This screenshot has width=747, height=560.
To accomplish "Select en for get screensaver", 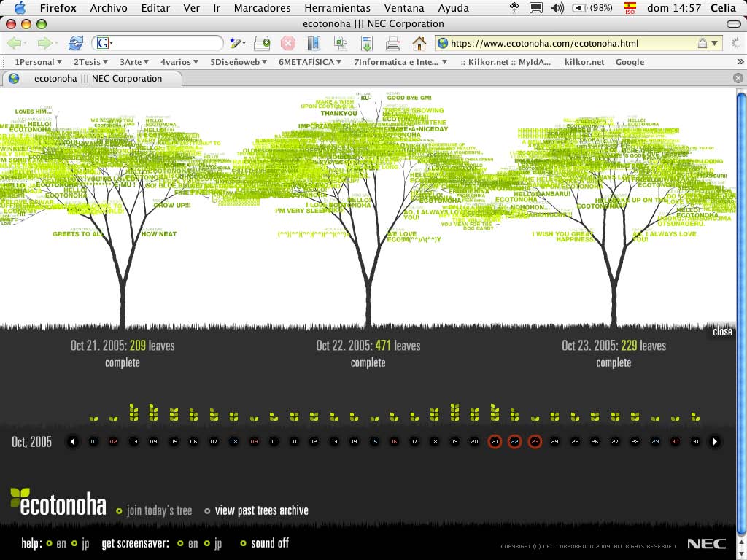I will (x=193, y=543).
